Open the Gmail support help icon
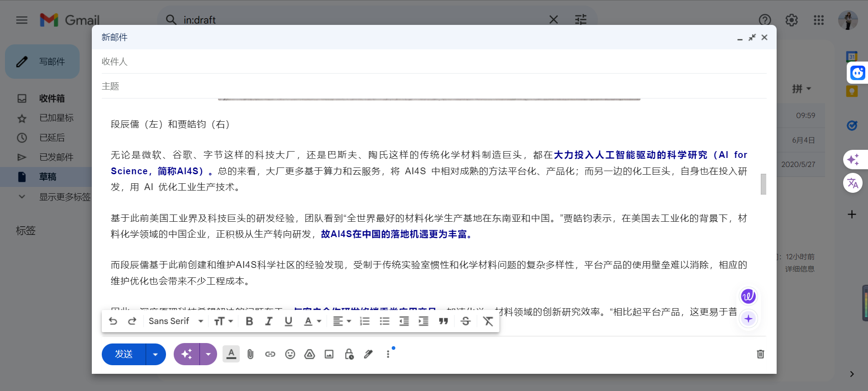Screen dimensions: 868x391 click(765, 20)
